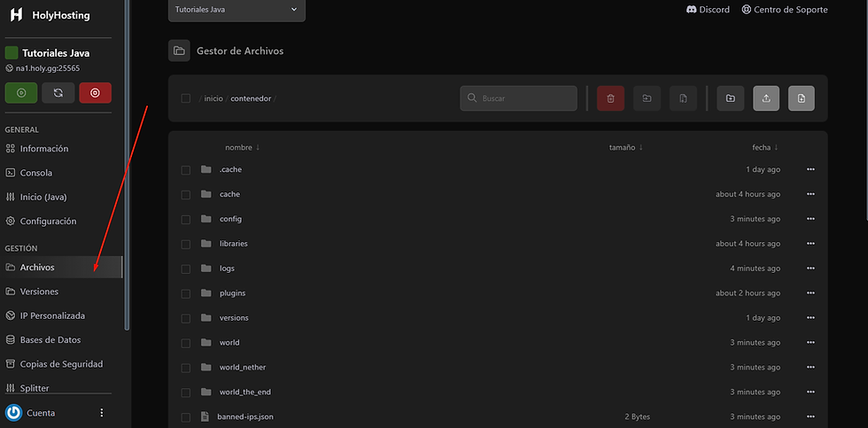Click the green start server button
Viewport: 868px width, 428px height.
(21, 93)
